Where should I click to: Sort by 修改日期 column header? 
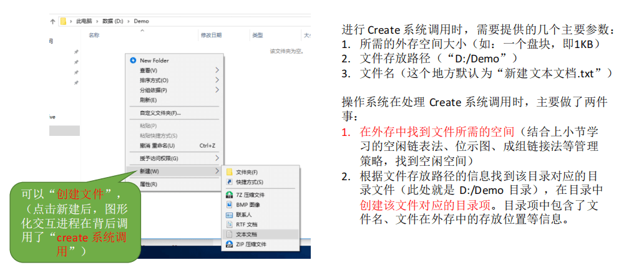pos(211,36)
